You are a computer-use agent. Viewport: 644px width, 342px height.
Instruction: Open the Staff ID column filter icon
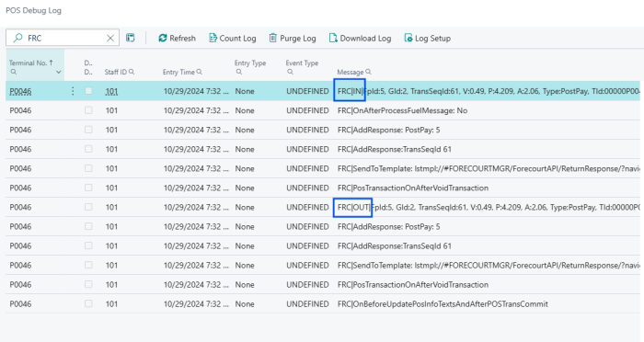pyautogui.click(x=132, y=72)
